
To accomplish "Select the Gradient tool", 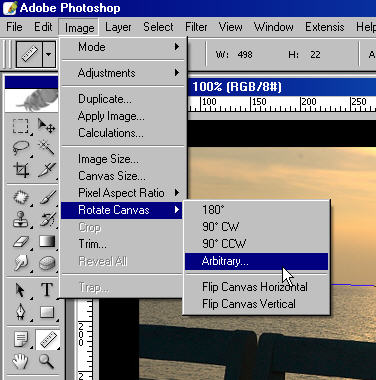I will pyautogui.click(x=47, y=241).
